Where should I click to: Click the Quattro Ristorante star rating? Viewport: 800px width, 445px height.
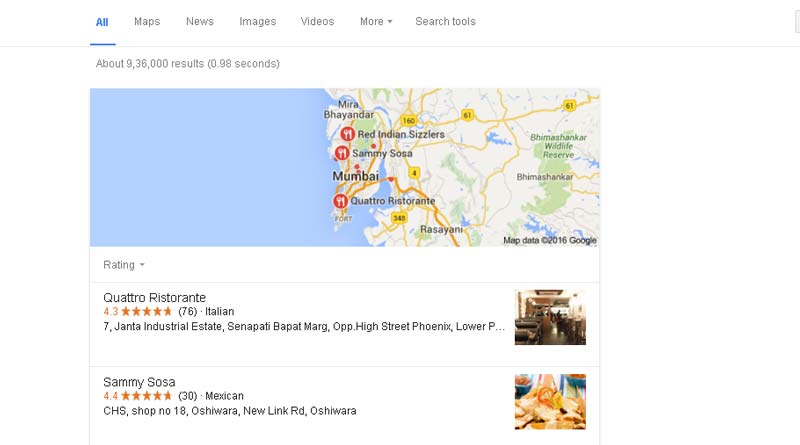pyautogui.click(x=146, y=311)
